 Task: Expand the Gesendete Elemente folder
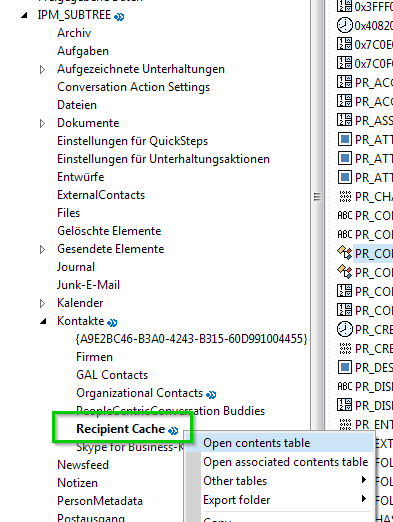42,249
